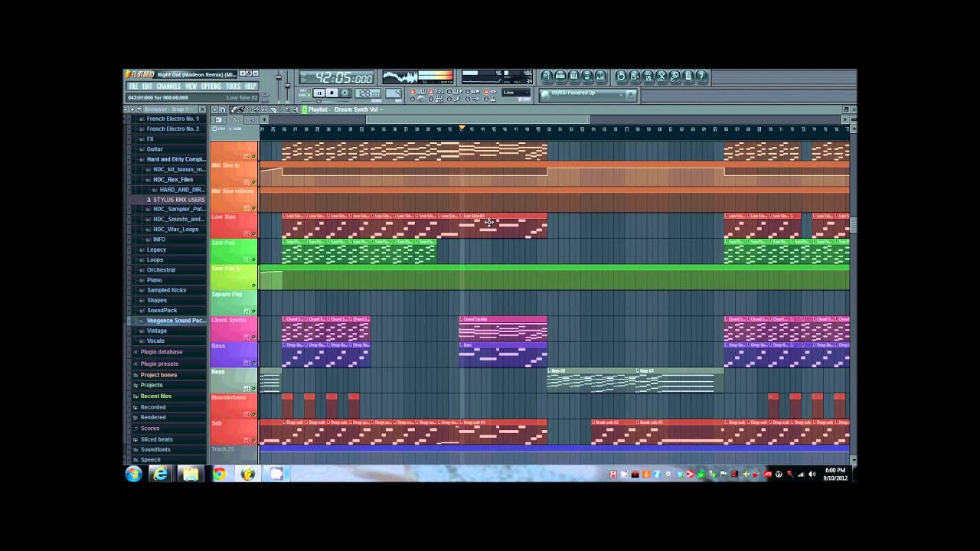The width and height of the screenshot is (980, 551).
Task: Toggle the browser toolbar icon
Action: click(x=587, y=77)
